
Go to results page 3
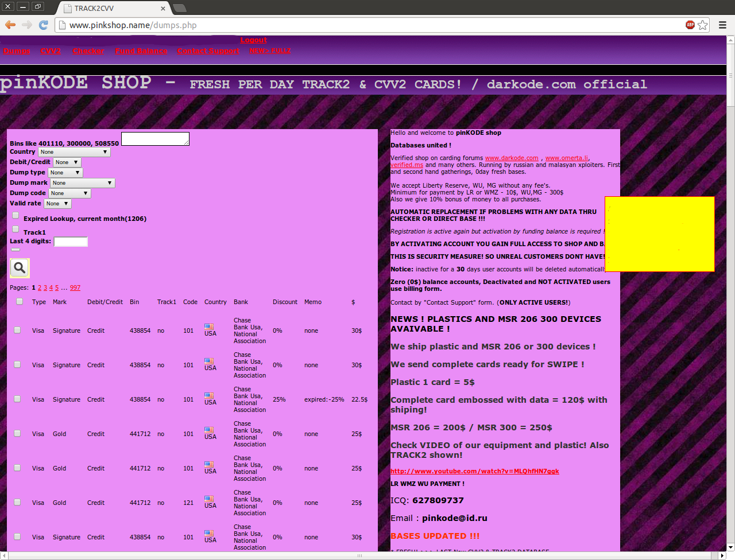[x=45, y=288]
